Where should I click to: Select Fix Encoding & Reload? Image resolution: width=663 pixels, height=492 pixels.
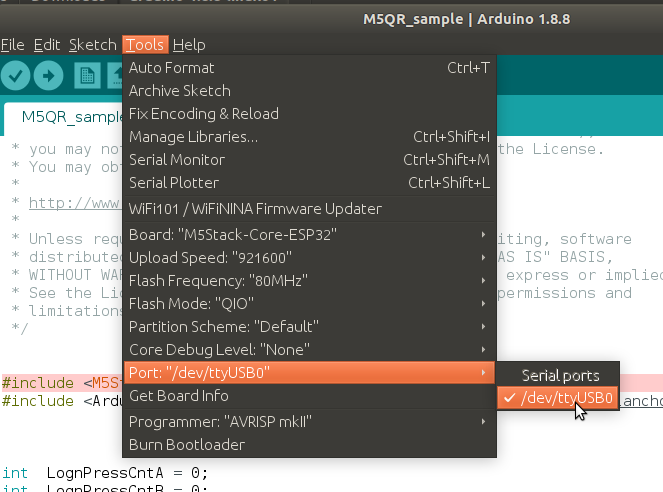(309, 114)
